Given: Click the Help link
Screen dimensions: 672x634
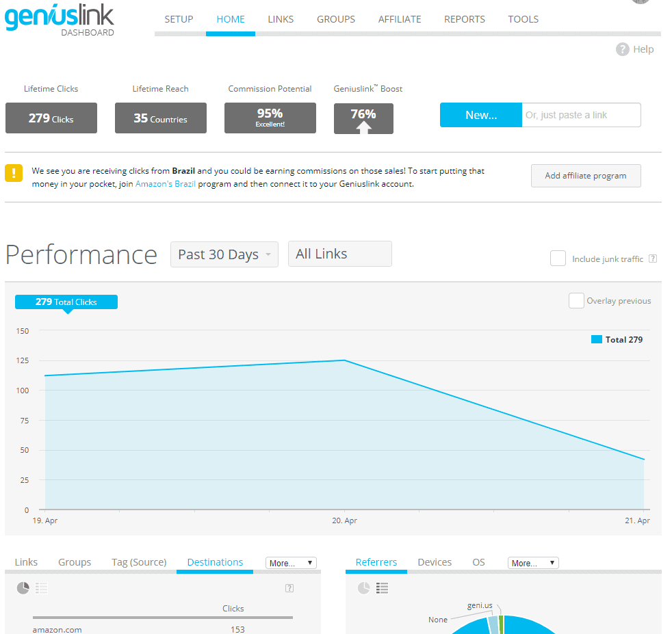Looking at the screenshot, I should point(643,49).
